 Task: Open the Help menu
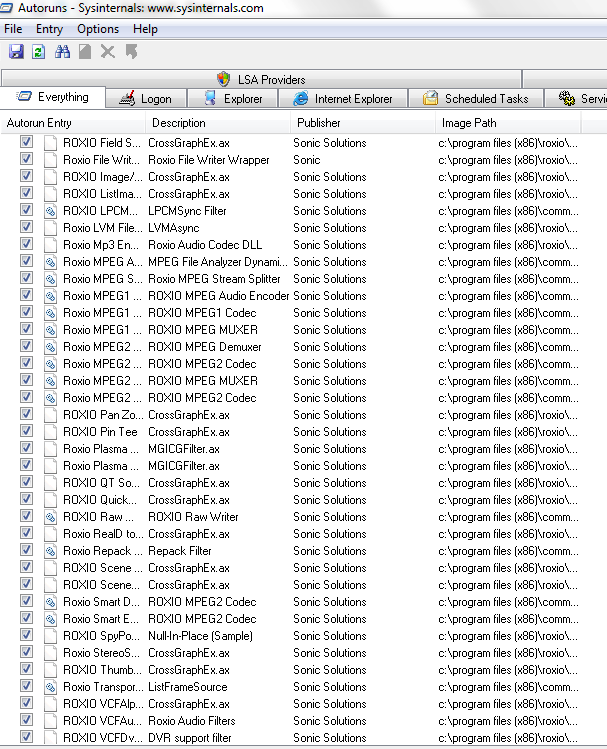[x=145, y=29]
